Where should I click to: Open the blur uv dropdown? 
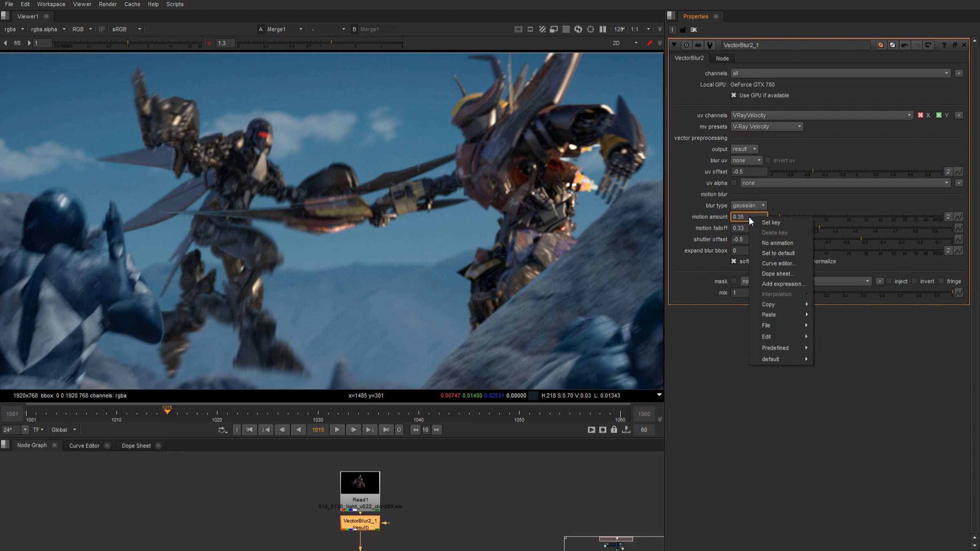tap(746, 160)
